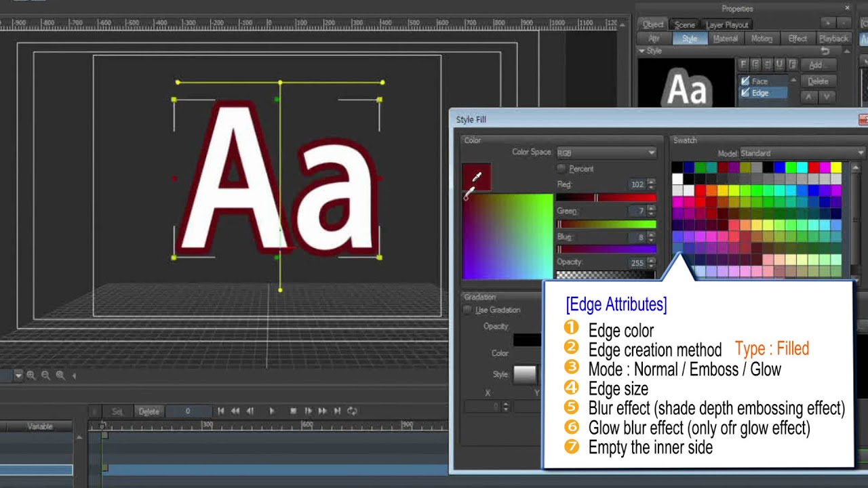Step back one frame
The height and width of the screenshot is (488, 868).
[250, 411]
